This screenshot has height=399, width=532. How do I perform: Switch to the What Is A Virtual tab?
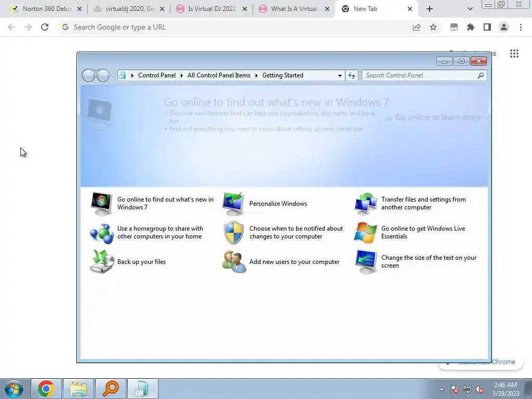click(x=294, y=9)
